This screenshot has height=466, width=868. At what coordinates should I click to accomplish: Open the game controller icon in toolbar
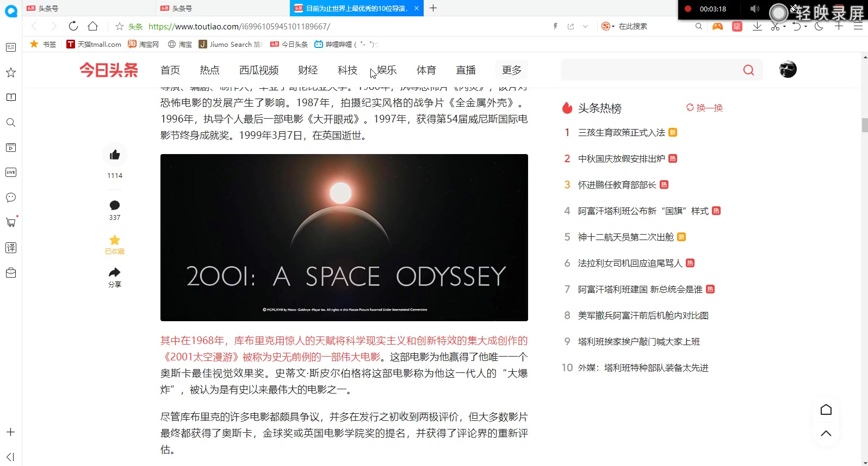click(718, 26)
